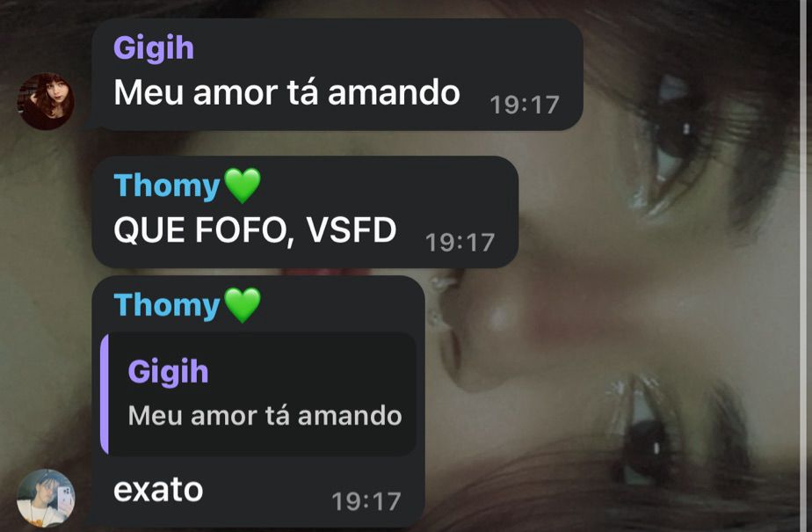The height and width of the screenshot is (532, 812).
Task: Tap the 19:17 timestamp beside QUE FOFO, VSFD
Action: pos(460,243)
